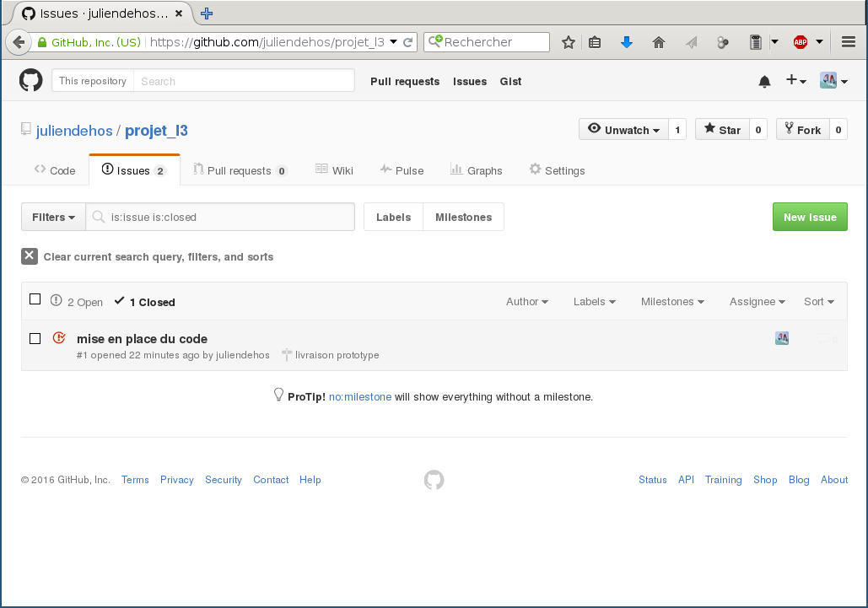
Task: Click the Labels button beside search
Action: pos(394,217)
